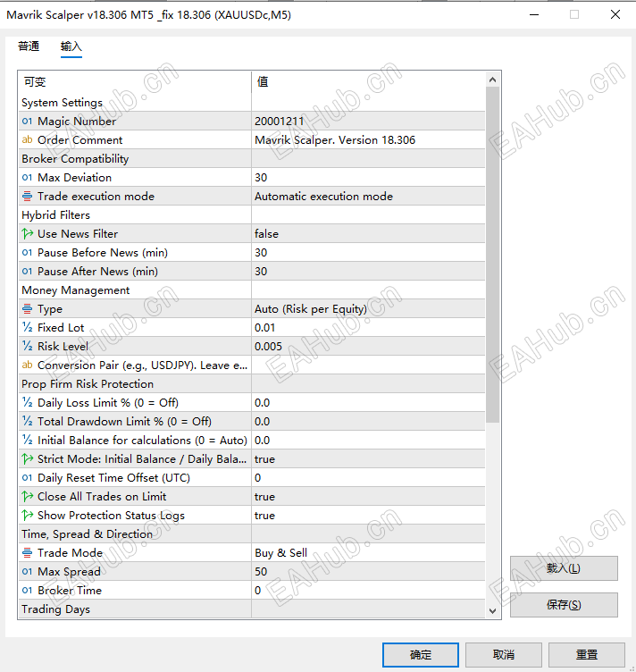This screenshot has height=672, width=636.
Task: Edit the Fixed Lot value 0.01
Action: [x=368, y=327]
